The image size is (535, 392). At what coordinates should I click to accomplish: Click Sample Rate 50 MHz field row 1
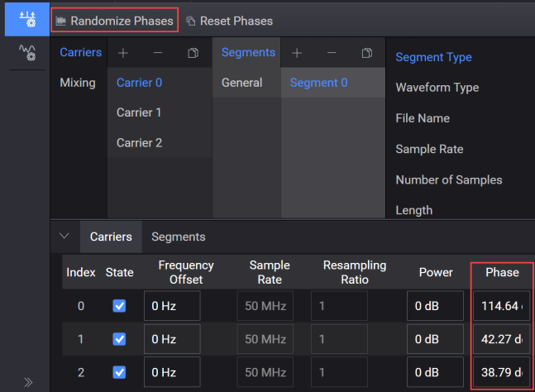(x=265, y=339)
